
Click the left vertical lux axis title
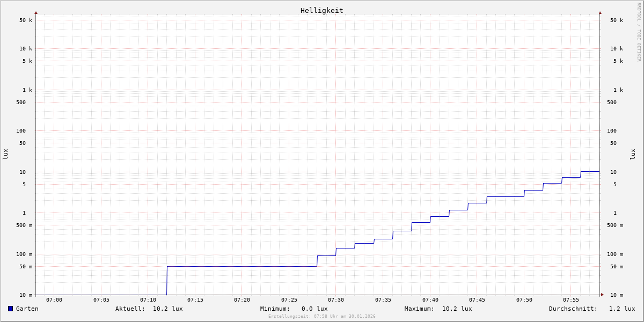click(x=5, y=154)
